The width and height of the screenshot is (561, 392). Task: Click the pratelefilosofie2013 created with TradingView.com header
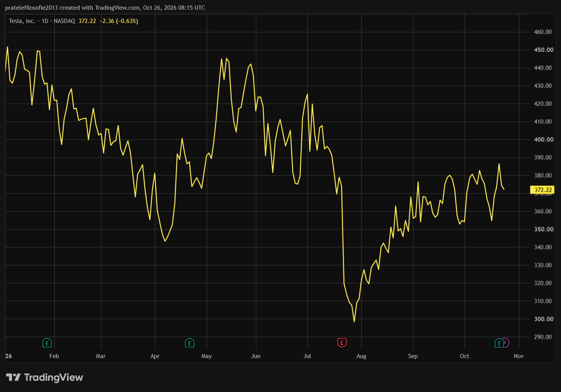click(x=105, y=8)
